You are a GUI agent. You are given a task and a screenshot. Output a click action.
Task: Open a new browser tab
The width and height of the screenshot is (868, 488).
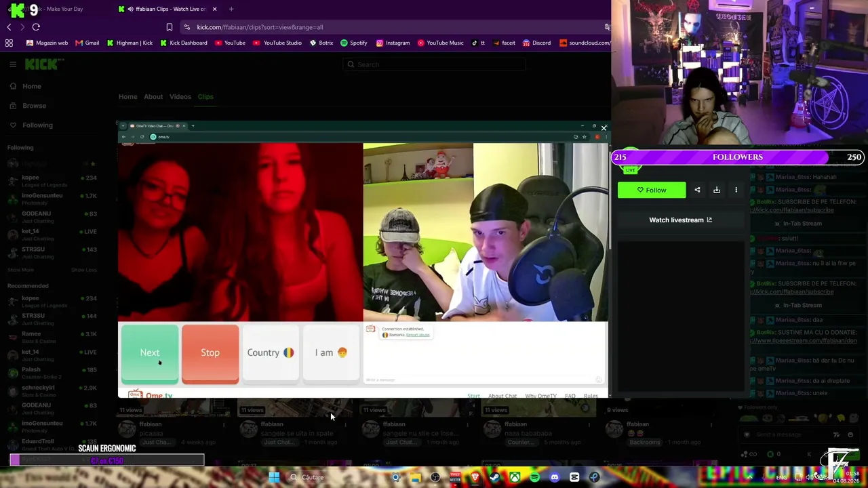(x=231, y=9)
